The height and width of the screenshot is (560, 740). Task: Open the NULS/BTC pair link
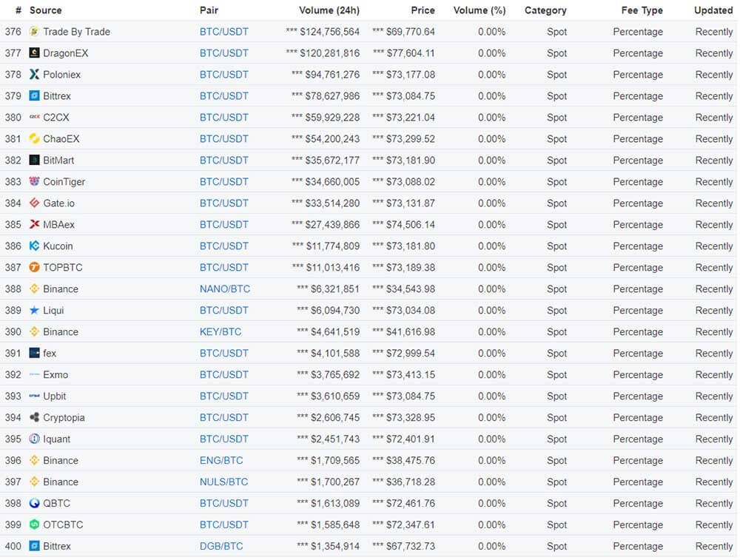tap(223, 482)
